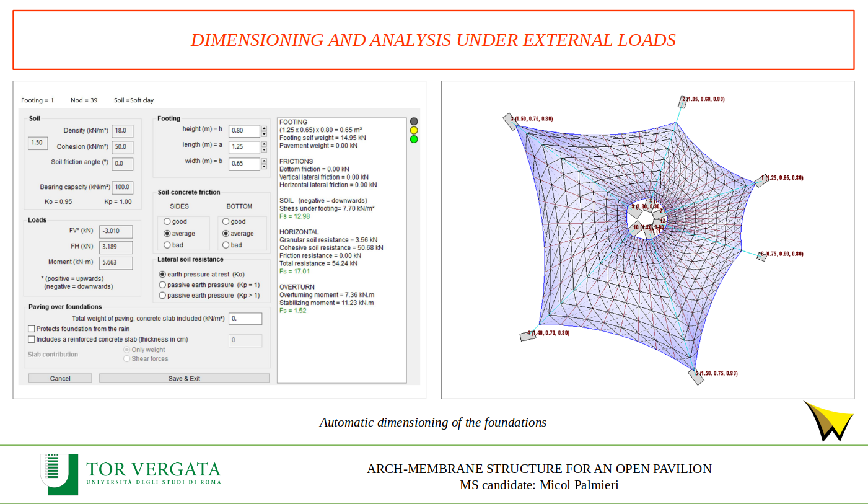Decrease footing length with the down arrow
Screen dimensions: 868x504
pyautogui.click(x=264, y=150)
